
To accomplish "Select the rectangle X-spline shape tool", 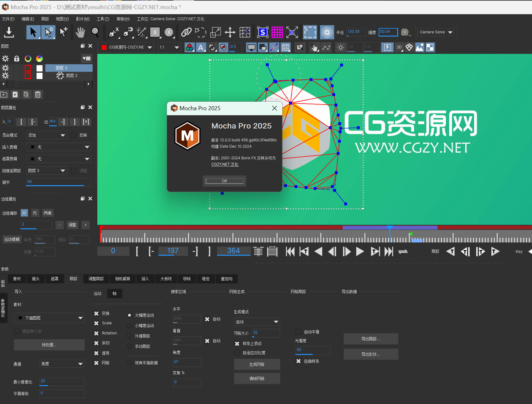I will coord(155,32).
